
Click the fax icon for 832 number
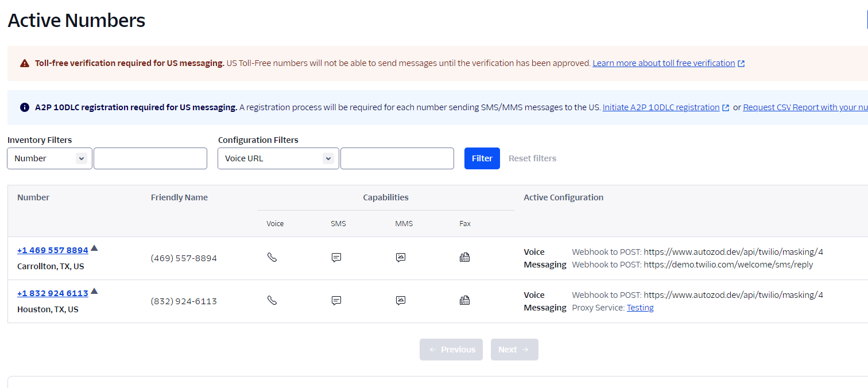(465, 300)
